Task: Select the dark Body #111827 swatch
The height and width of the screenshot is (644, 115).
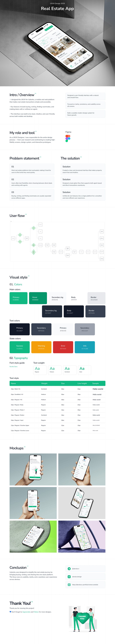Action: [x=74, y=312]
